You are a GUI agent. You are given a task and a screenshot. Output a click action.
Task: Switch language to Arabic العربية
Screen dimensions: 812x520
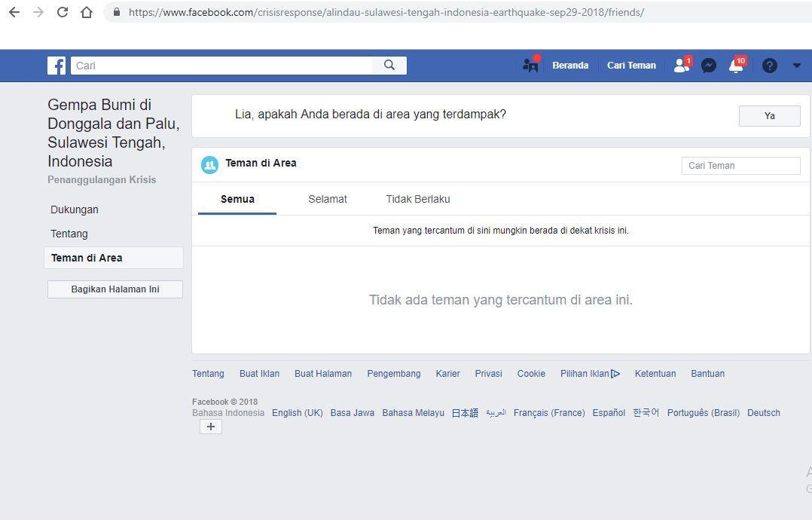point(496,413)
